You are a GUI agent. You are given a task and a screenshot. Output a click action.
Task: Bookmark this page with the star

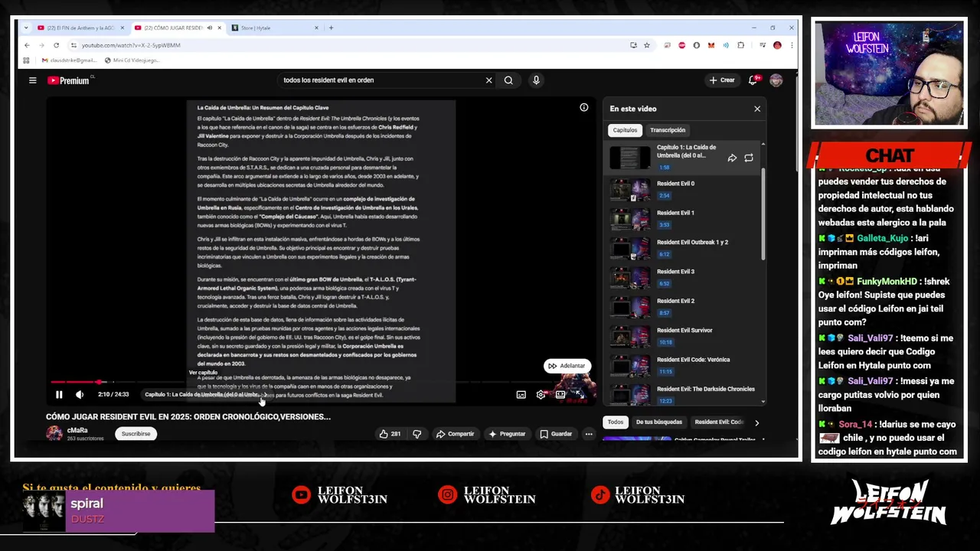tap(647, 45)
